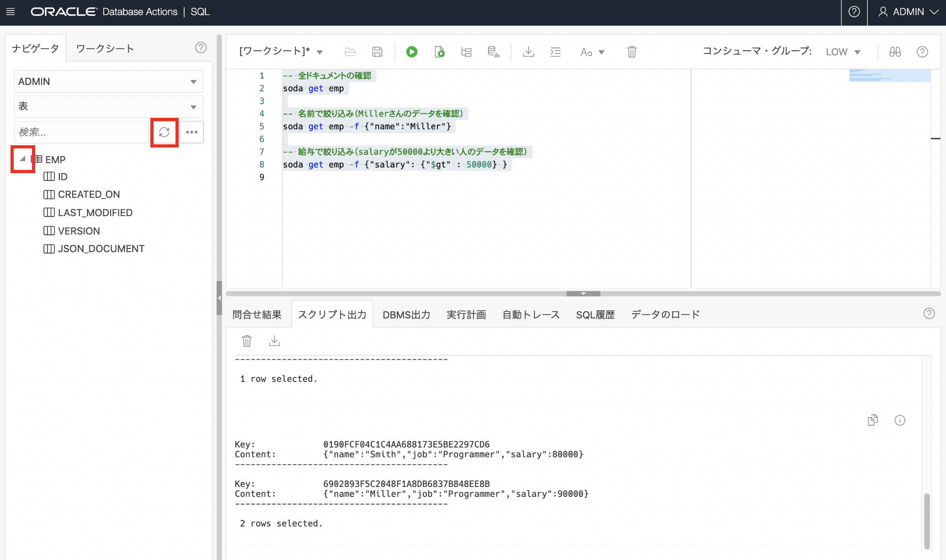The height and width of the screenshot is (560, 946).
Task: Switch to the SQL履歴 tab
Action: pyautogui.click(x=595, y=314)
